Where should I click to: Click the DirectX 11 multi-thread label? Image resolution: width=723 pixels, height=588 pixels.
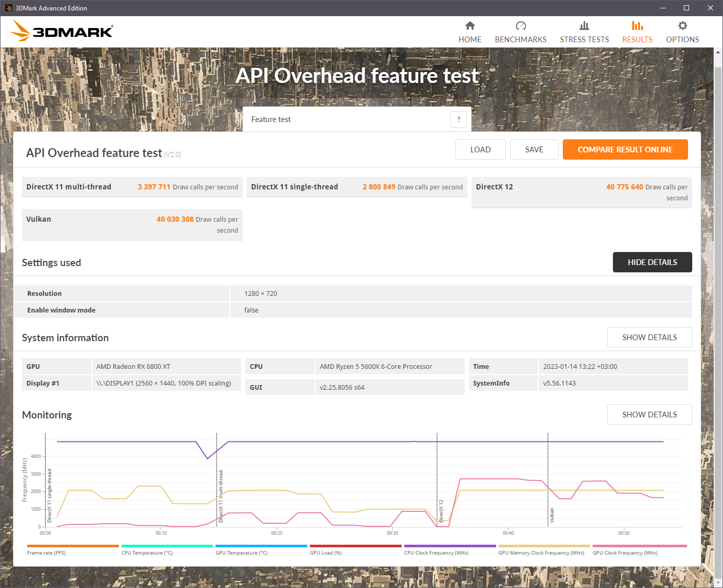[x=69, y=187]
